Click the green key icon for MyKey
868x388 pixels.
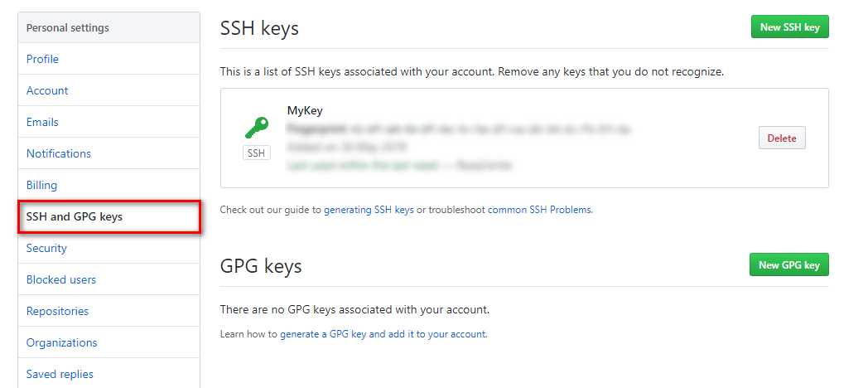(x=257, y=128)
